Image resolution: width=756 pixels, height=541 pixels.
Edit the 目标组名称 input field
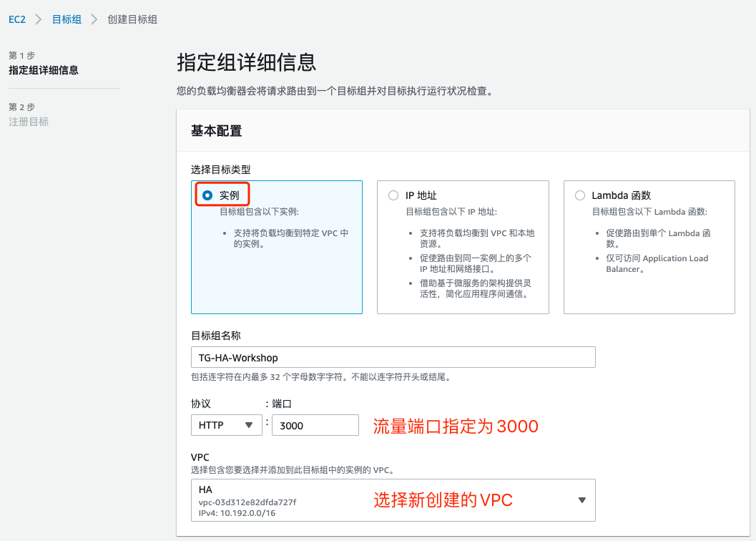coord(392,357)
